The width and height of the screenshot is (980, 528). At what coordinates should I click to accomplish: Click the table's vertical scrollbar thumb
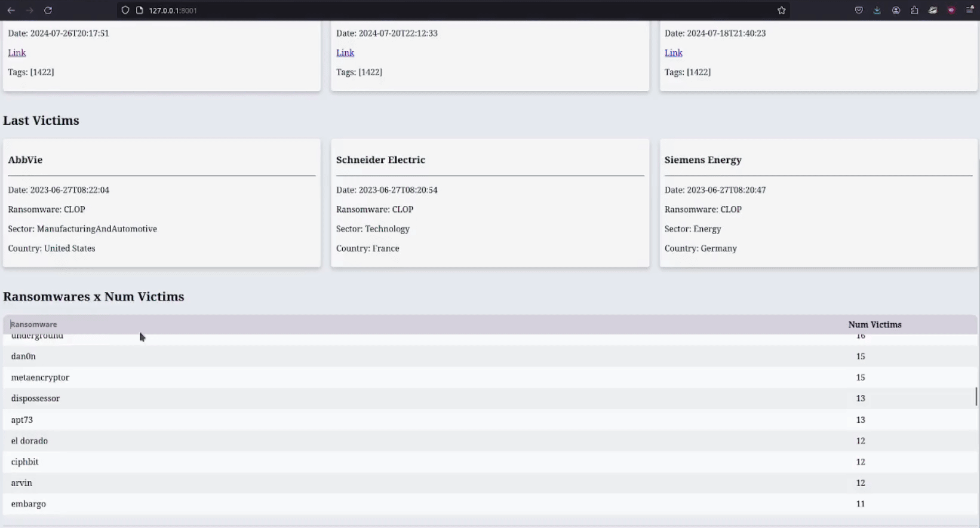(x=976, y=396)
